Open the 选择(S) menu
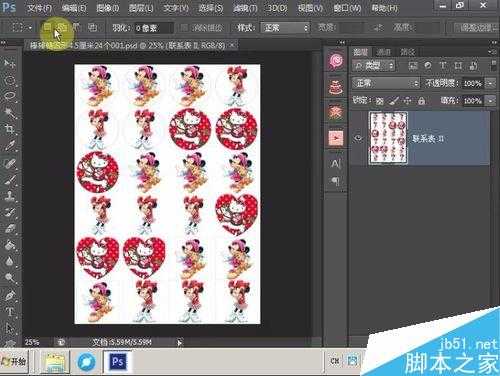The image size is (500, 376). tap(211, 8)
